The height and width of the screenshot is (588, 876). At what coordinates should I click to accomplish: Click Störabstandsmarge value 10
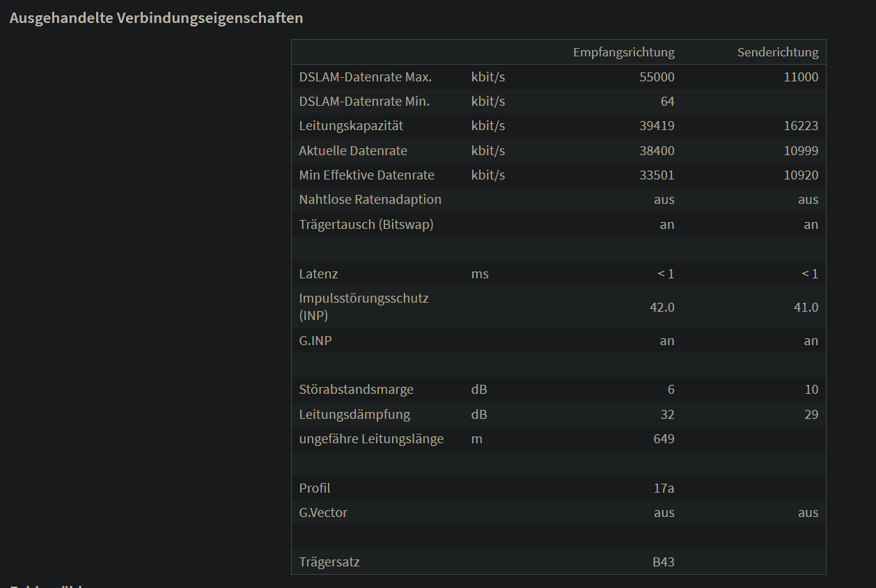(x=811, y=390)
